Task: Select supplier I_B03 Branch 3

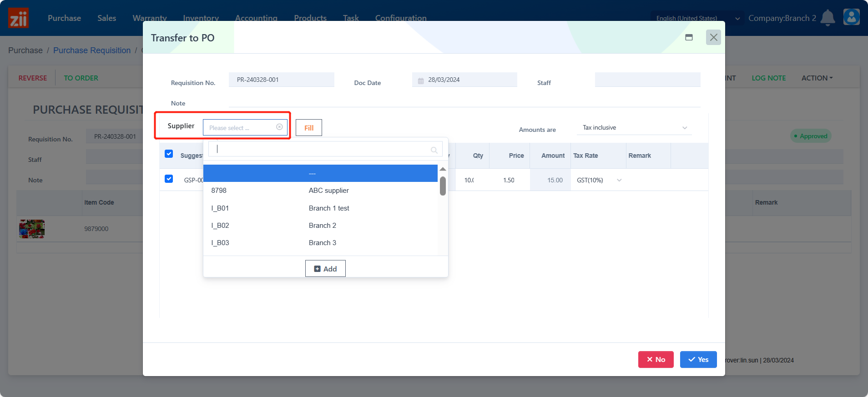Action: [320, 243]
